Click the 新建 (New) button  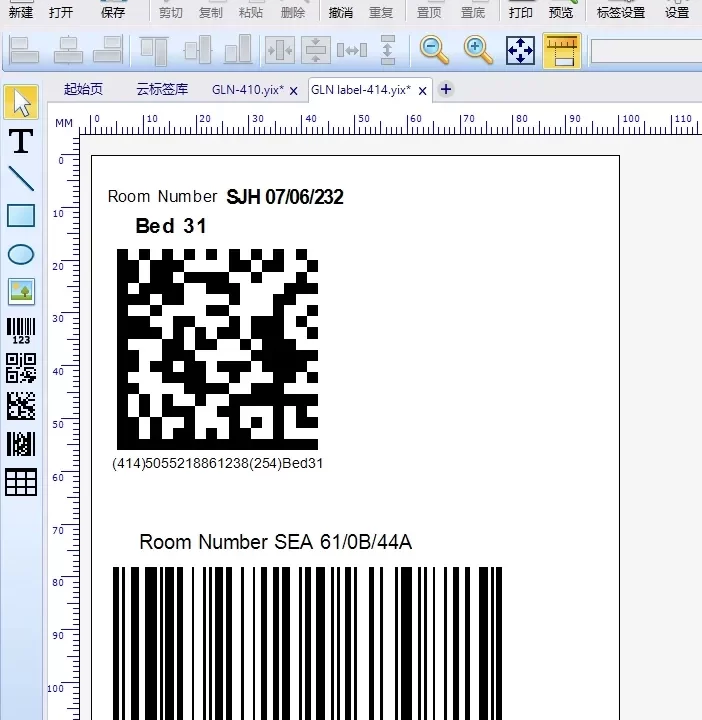coord(21,12)
